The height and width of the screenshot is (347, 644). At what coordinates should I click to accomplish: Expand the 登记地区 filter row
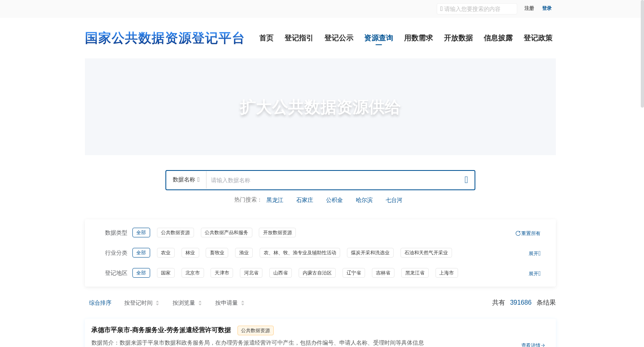(x=535, y=274)
